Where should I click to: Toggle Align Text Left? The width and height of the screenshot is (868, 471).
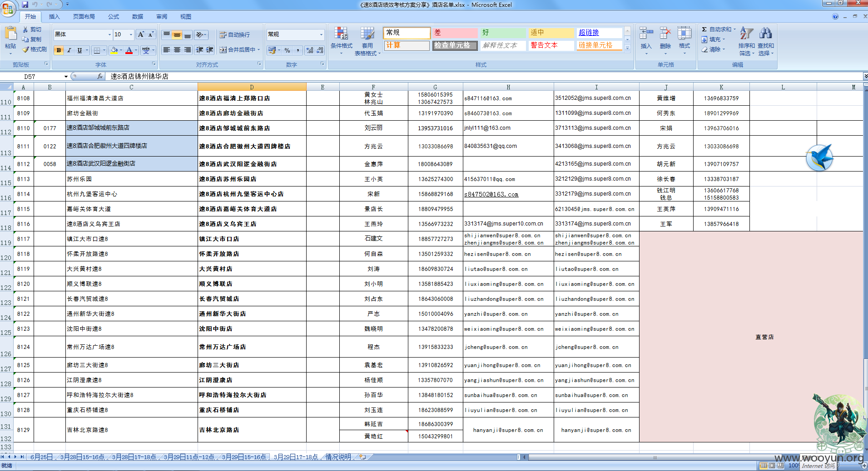coord(167,50)
